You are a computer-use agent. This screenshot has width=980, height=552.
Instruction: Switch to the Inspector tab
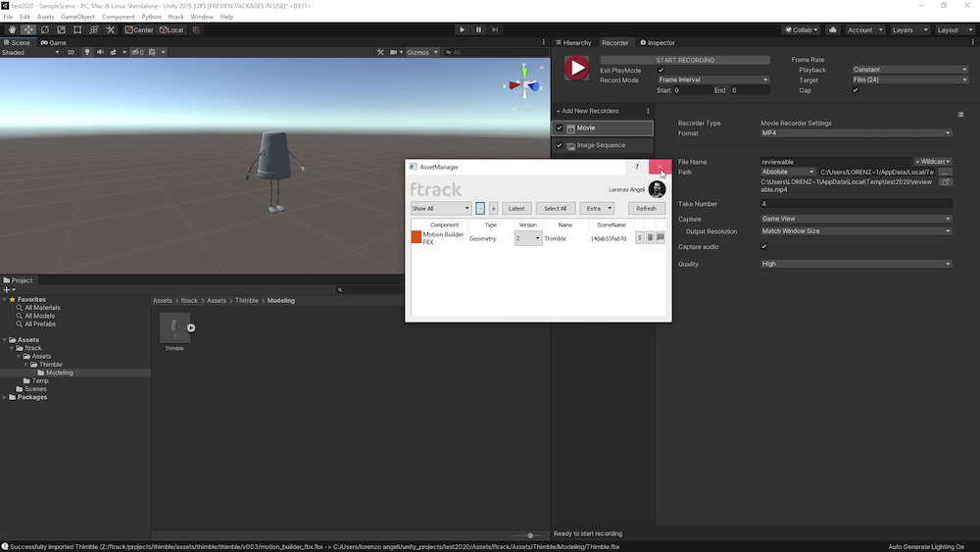pos(658,42)
